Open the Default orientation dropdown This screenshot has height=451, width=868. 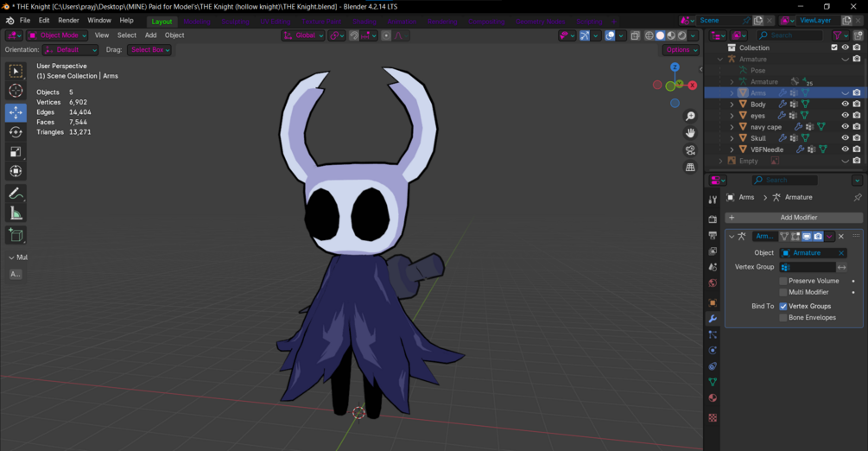coord(70,50)
